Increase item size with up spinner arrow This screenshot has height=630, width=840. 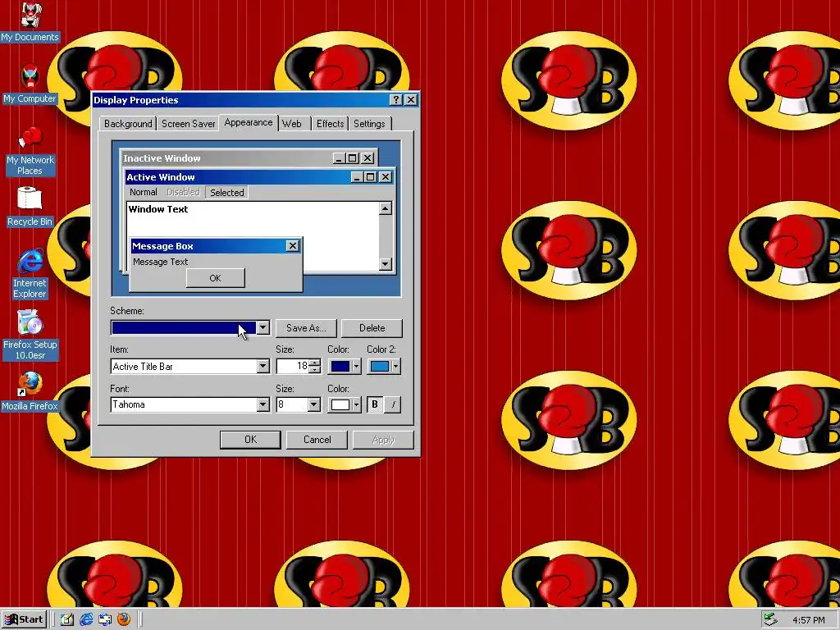[x=315, y=362]
